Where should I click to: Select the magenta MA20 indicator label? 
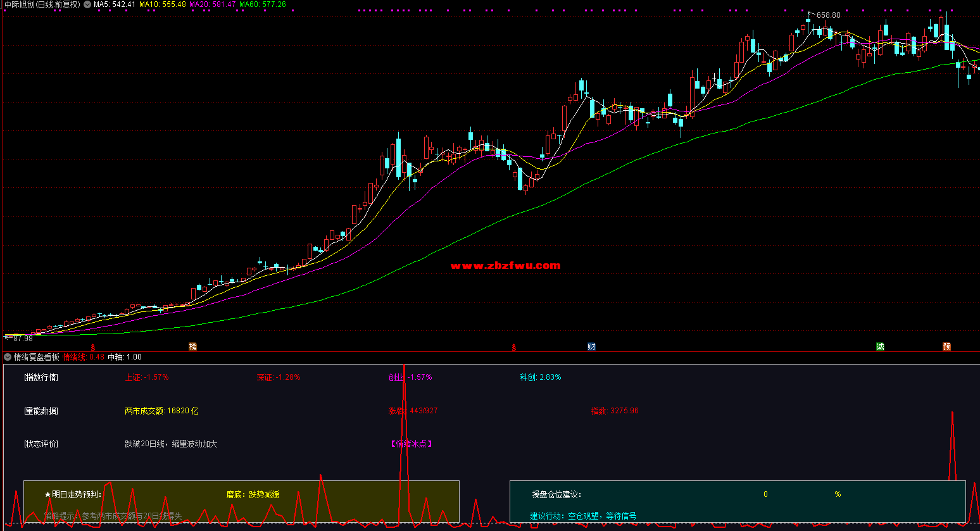click(213, 4)
